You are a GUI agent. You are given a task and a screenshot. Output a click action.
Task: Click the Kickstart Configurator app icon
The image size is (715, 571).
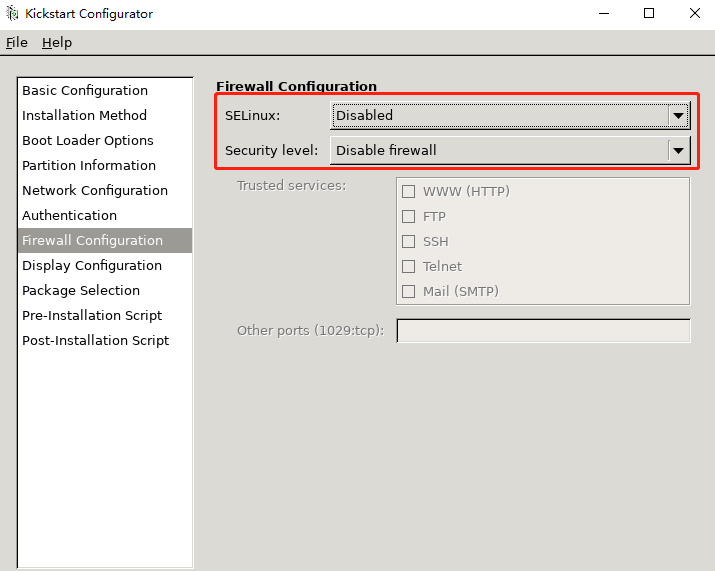(12, 13)
